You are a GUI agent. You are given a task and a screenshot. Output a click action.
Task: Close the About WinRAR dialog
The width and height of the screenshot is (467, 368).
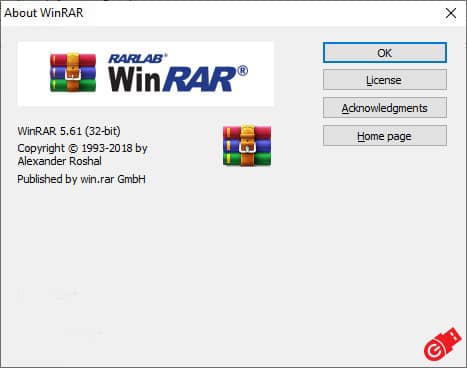click(x=451, y=13)
